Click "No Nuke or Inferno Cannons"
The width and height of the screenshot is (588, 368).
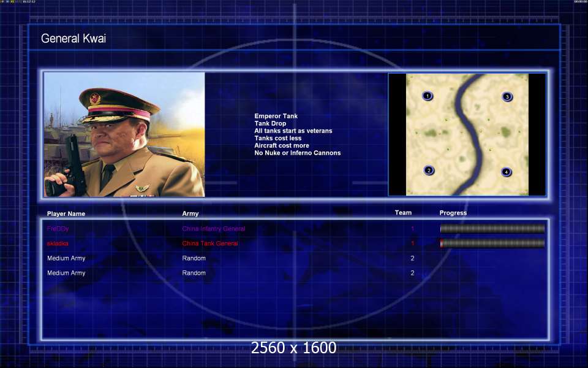[x=298, y=153]
